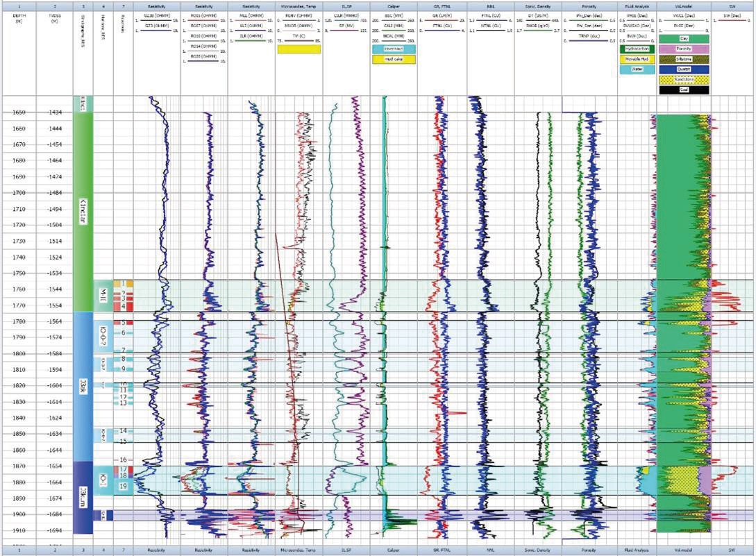Click the cyan cavernous legend swatch

point(394,49)
